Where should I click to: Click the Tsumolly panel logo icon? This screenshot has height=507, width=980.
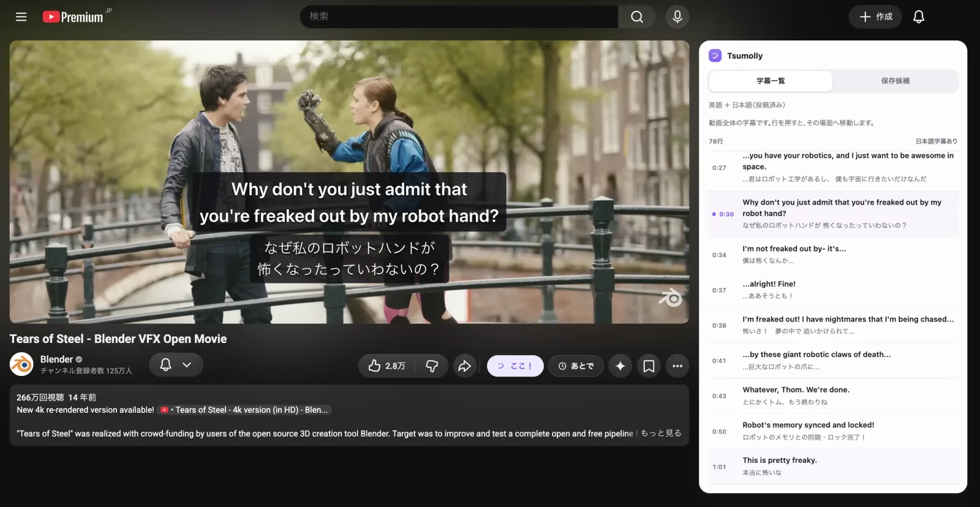click(715, 56)
